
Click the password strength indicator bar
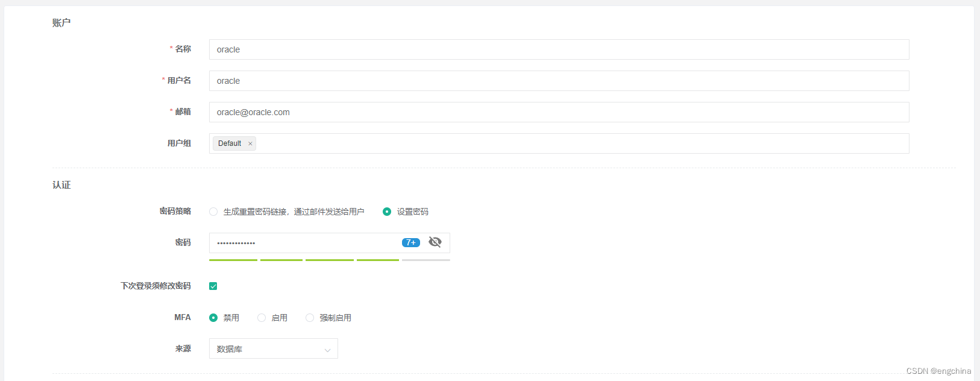pyautogui.click(x=330, y=260)
